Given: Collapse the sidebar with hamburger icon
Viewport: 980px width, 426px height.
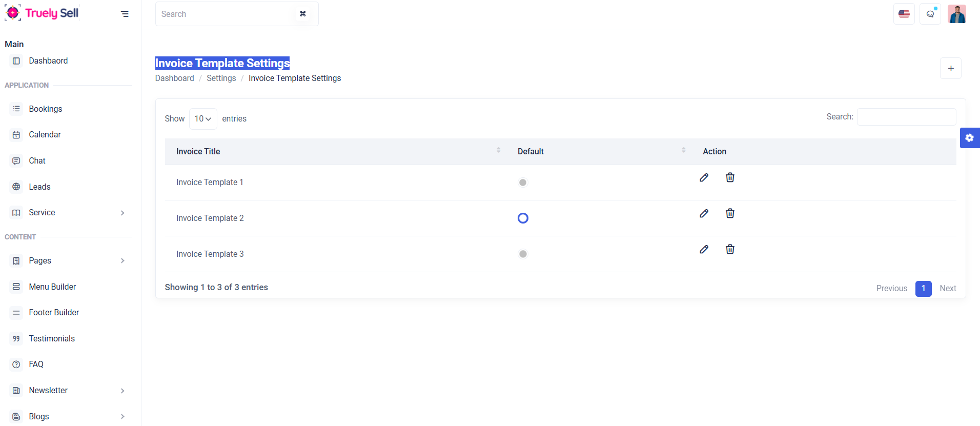Looking at the screenshot, I should point(125,14).
